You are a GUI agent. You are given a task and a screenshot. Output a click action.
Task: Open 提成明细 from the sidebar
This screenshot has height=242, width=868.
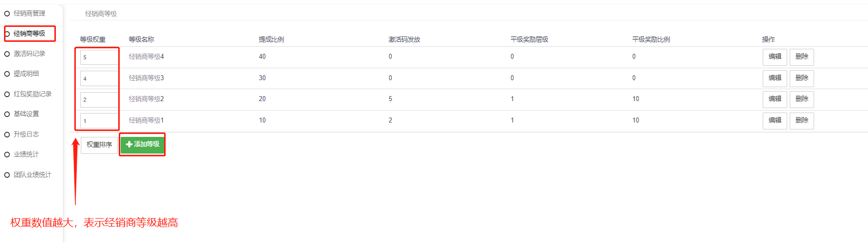(x=26, y=74)
